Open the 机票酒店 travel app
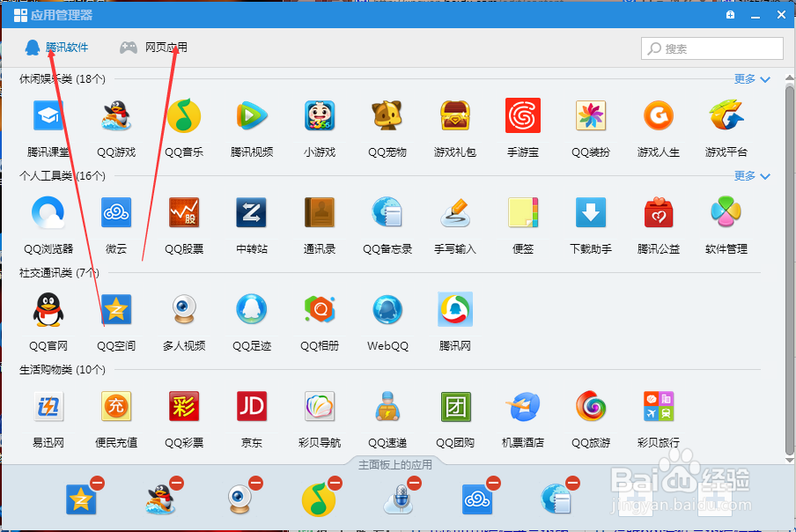This screenshot has height=532, width=796. [x=522, y=406]
